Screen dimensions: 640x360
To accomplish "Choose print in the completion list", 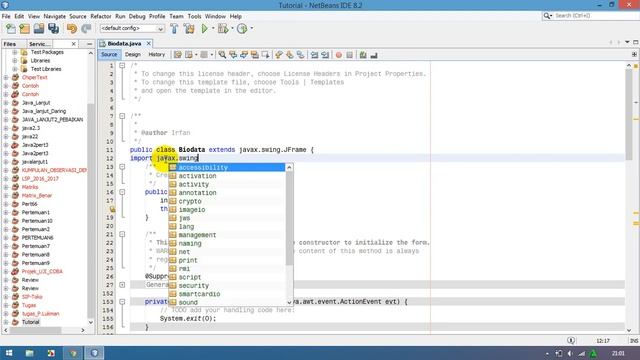I will click(227, 260).
